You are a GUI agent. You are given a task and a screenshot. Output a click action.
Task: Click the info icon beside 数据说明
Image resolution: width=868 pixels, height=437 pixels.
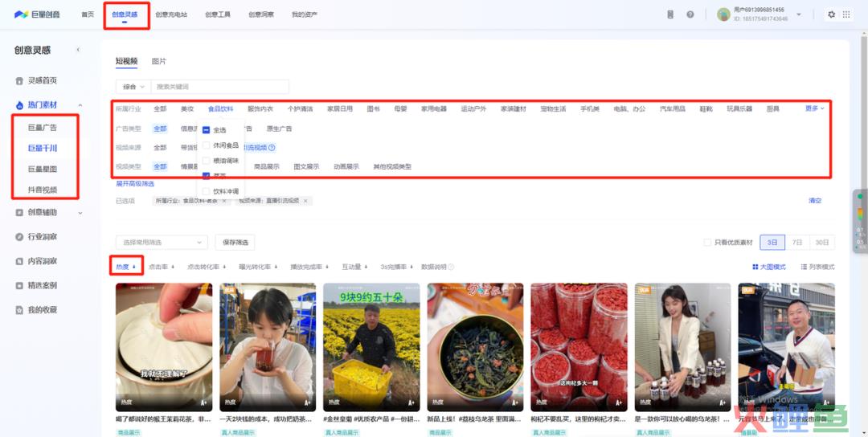click(451, 267)
